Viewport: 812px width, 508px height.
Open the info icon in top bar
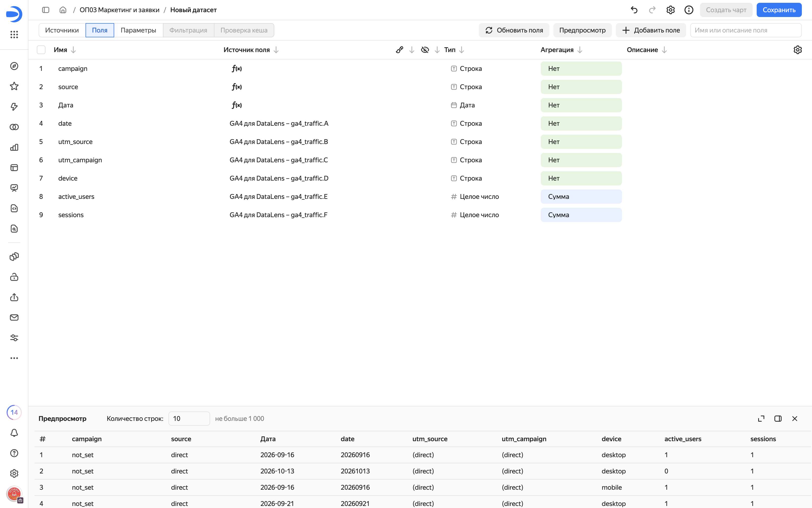689,10
